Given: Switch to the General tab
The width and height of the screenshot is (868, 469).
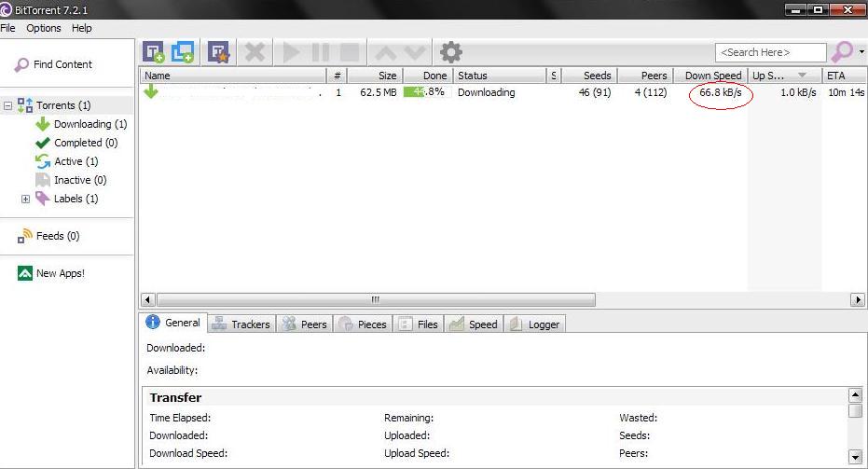Looking at the screenshot, I should click(173, 323).
